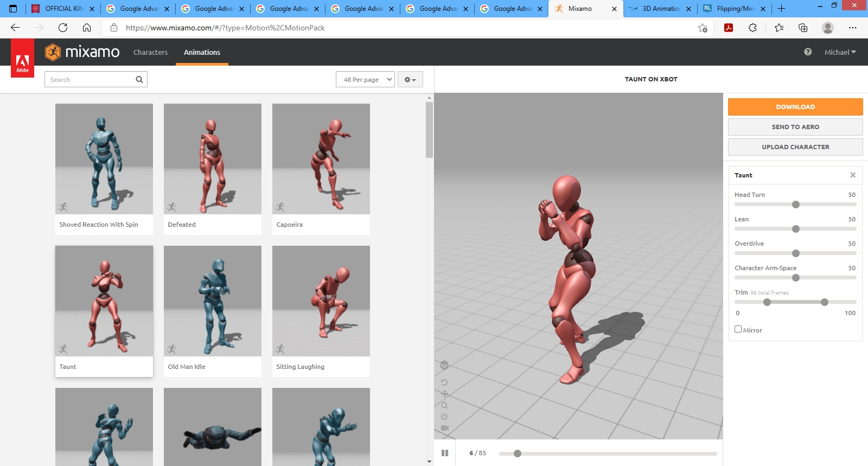
Task: Pause the animation playback
Action: pyautogui.click(x=445, y=453)
